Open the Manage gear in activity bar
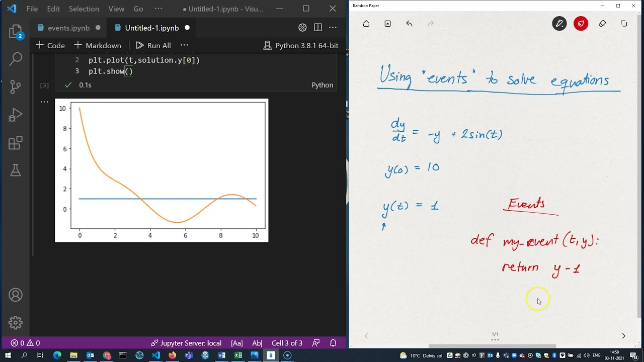The image size is (644, 362). coord(16,322)
